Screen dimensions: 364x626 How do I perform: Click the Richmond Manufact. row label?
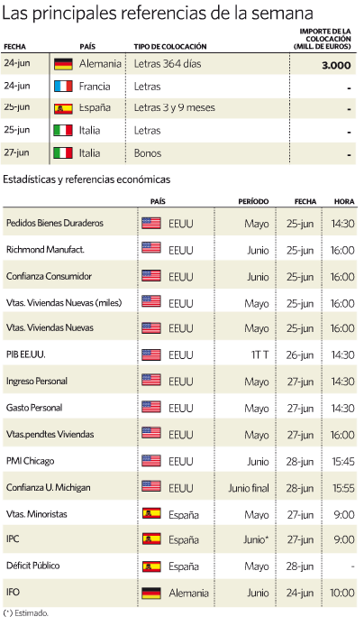click(45, 250)
